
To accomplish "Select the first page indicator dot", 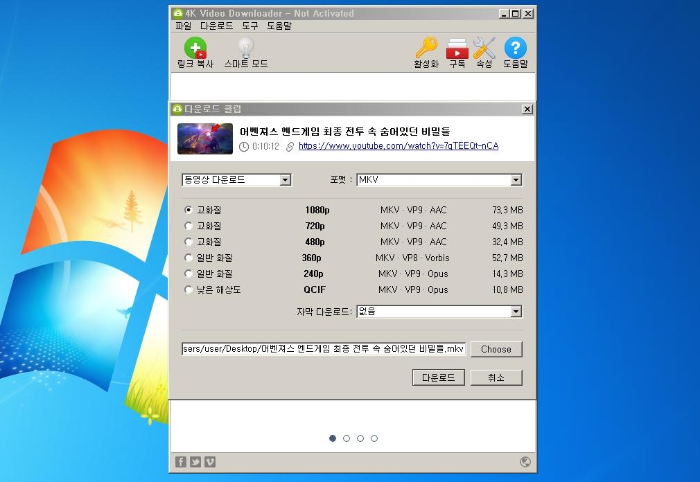I will [332, 439].
